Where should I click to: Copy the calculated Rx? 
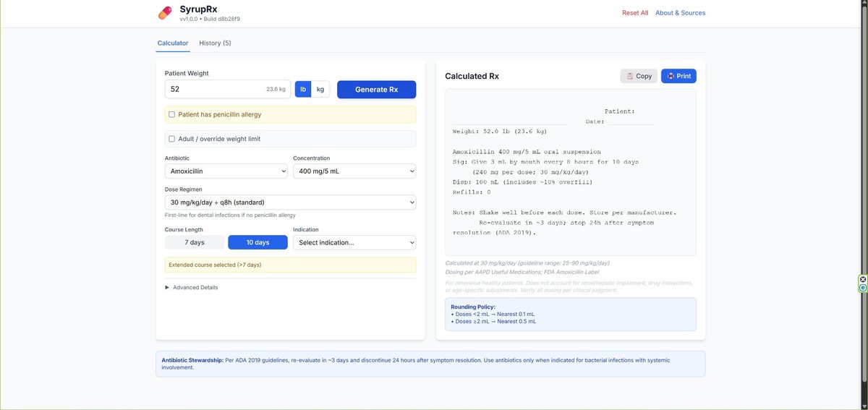click(x=639, y=76)
